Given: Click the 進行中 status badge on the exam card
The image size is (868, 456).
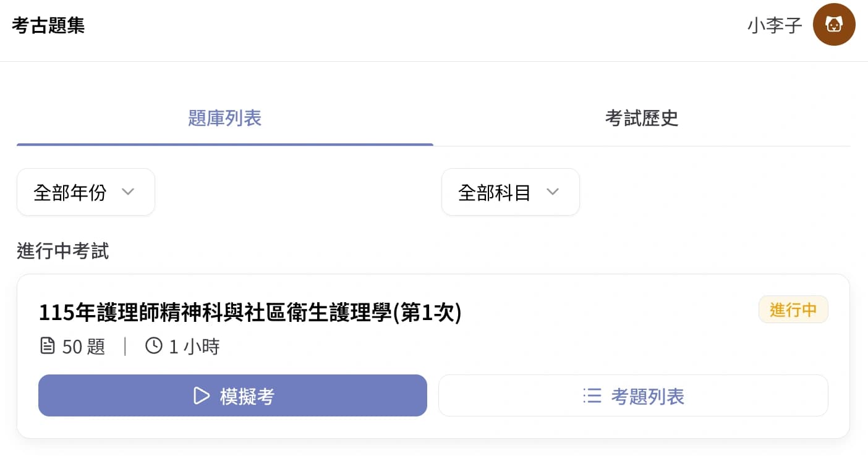Looking at the screenshot, I should (793, 310).
